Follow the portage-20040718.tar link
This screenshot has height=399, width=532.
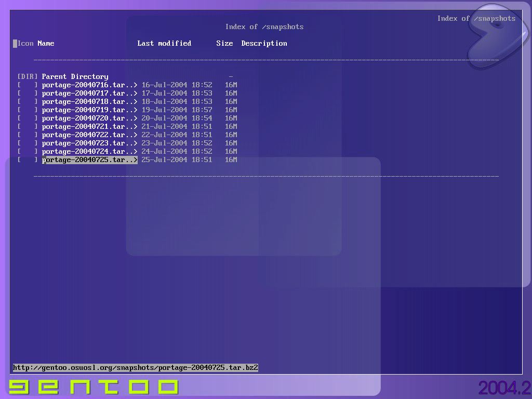(89, 101)
